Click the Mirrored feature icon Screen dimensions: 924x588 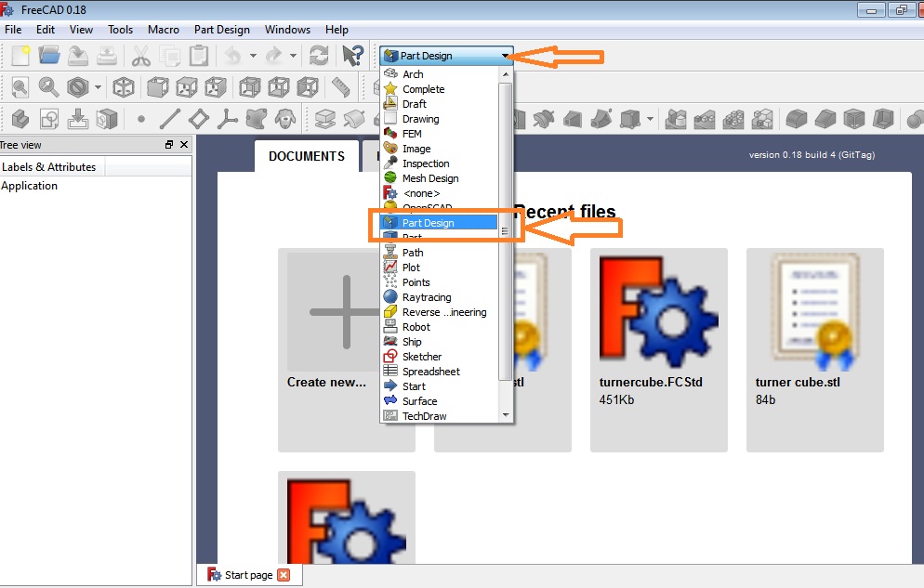click(x=676, y=119)
